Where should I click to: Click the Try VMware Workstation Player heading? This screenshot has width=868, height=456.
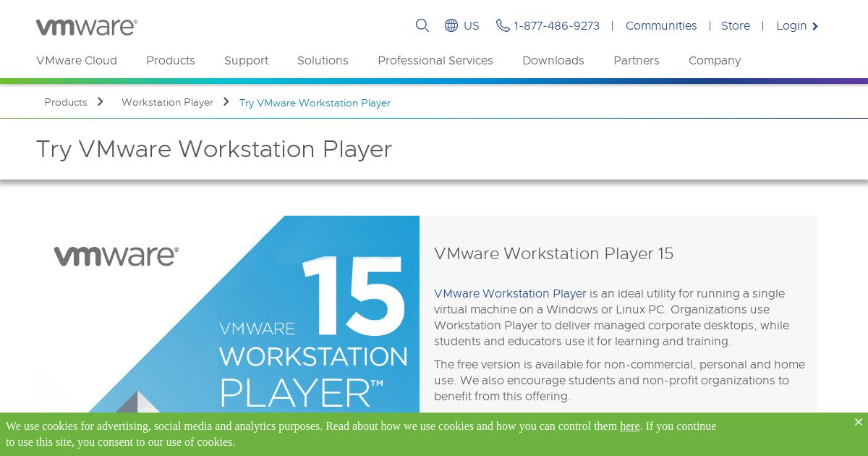214,149
